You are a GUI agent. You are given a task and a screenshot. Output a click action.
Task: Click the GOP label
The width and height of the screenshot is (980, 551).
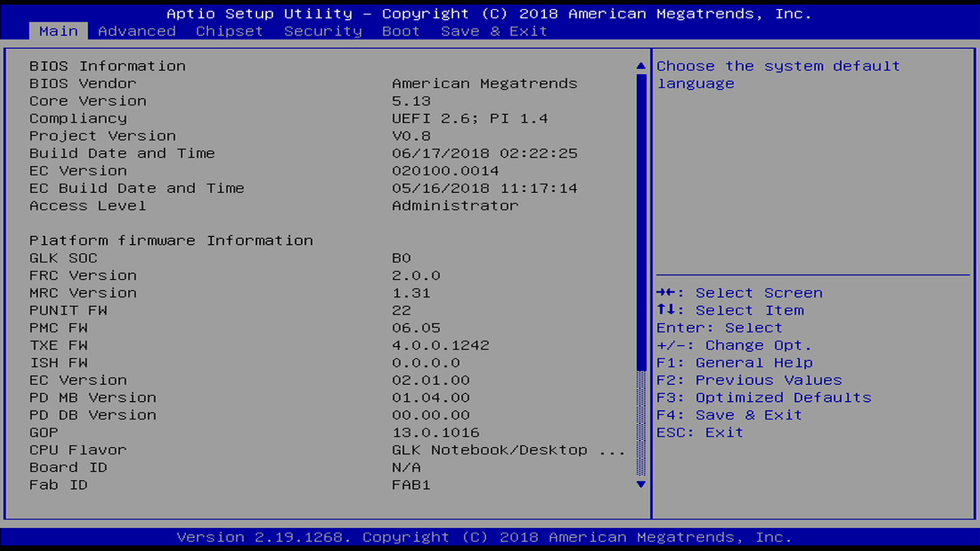click(44, 432)
